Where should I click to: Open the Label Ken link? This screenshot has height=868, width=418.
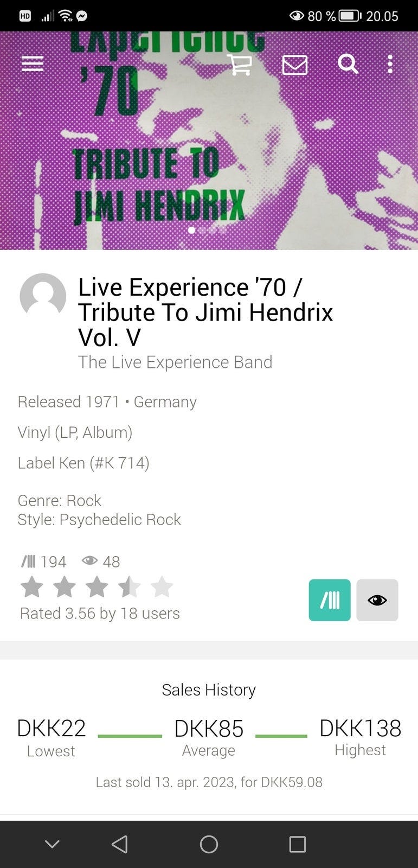pyautogui.click(x=83, y=463)
